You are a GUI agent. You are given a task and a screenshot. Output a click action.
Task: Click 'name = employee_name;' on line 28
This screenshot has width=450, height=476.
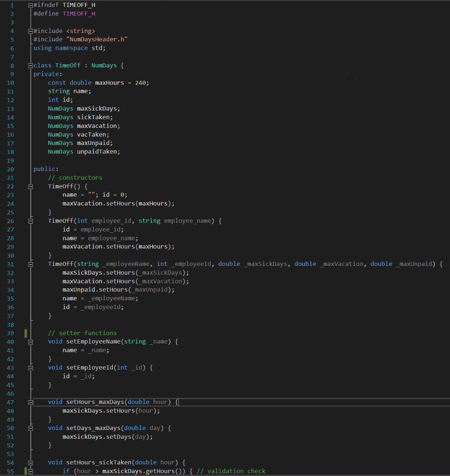[100, 238]
